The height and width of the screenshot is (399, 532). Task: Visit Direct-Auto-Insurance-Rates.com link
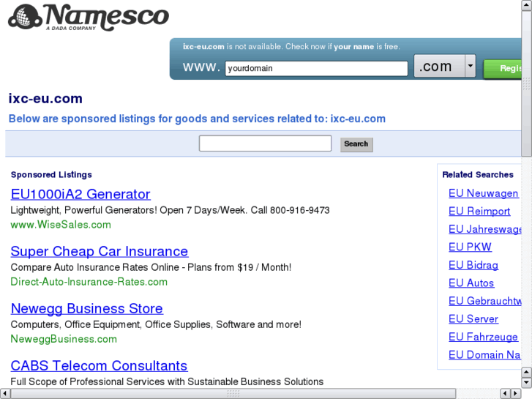pos(89,282)
